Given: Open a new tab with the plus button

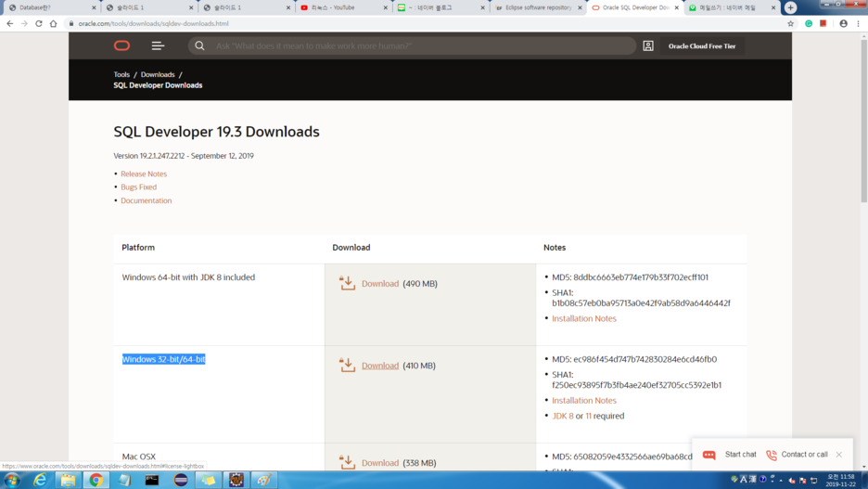Looking at the screenshot, I should point(790,7).
